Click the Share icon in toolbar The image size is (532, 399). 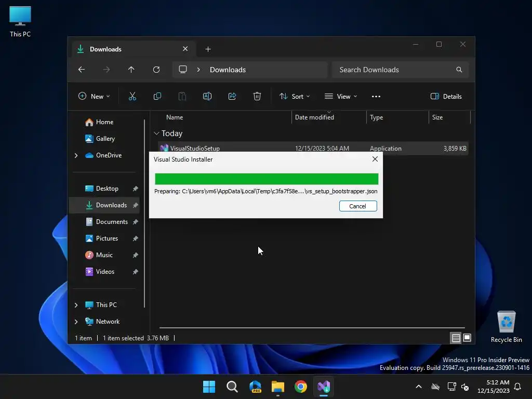(232, 96)
